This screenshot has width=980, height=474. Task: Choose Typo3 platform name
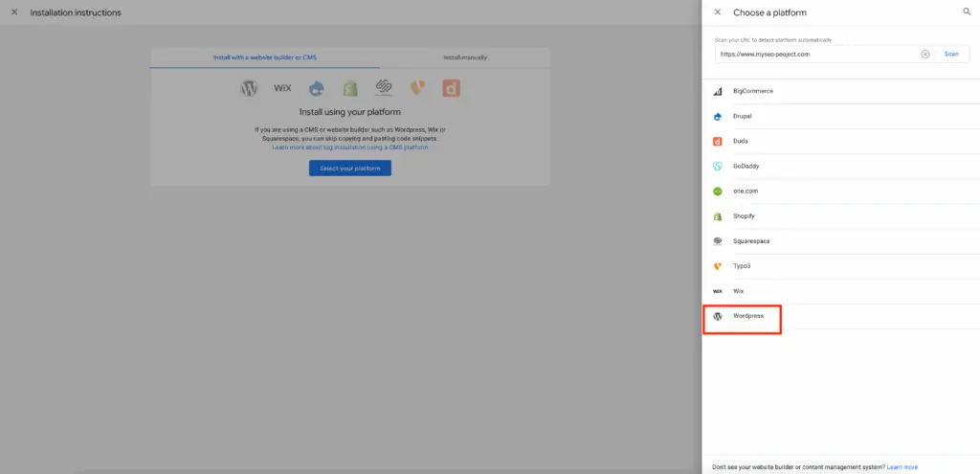coord(742,266)
